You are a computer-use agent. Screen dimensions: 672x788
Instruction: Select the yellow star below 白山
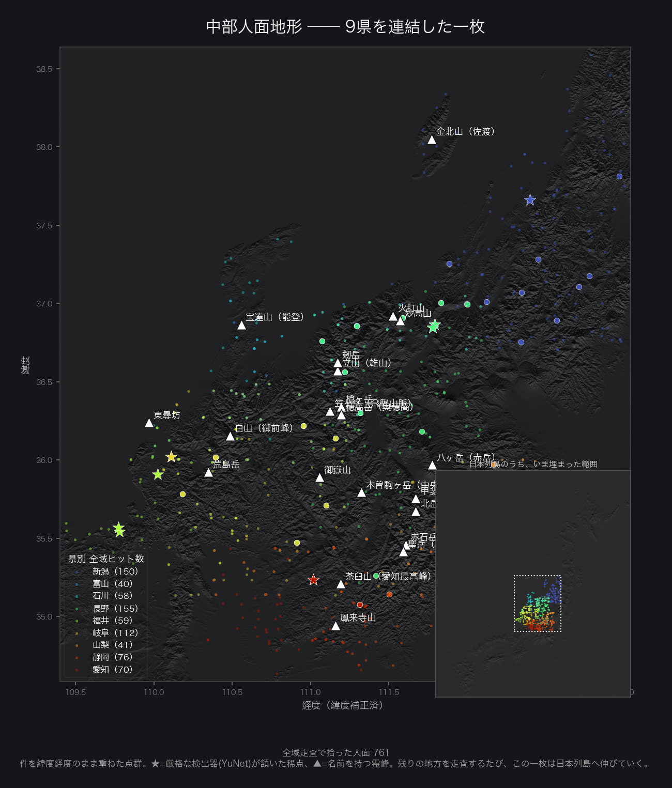click(x=172, y=457)
